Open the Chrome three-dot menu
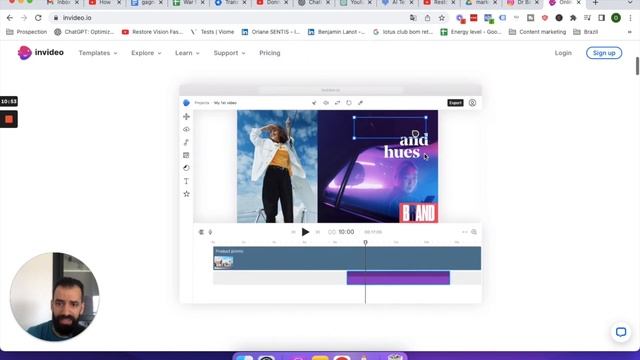 click(x=631, y=18)
